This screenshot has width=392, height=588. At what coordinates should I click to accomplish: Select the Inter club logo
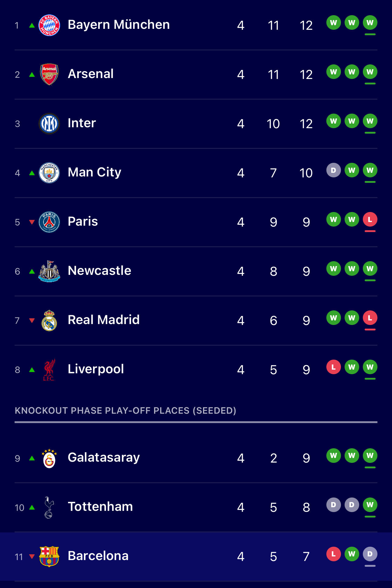click(x=49, y=123)
